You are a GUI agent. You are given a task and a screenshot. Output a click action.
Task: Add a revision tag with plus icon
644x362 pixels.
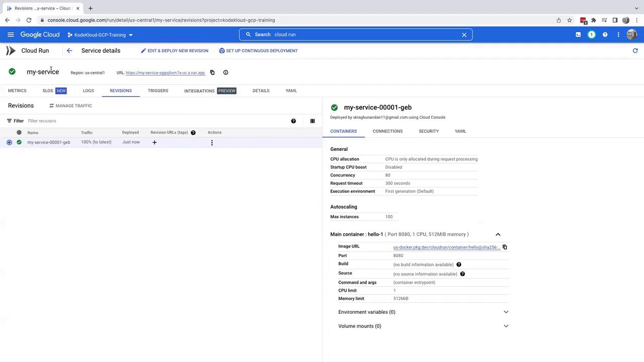pyautogui.click(x=154, y=142)
